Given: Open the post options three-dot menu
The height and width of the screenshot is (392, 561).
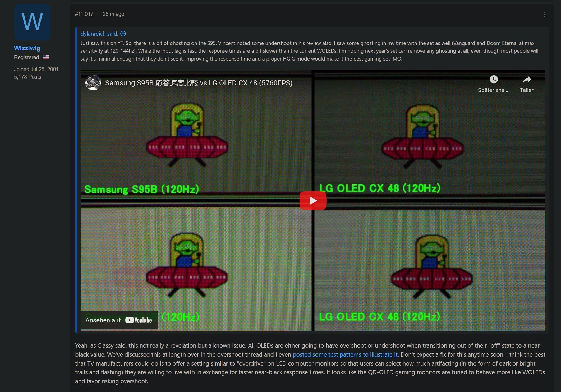Looking at the screenshot, I should coord(544,14).
